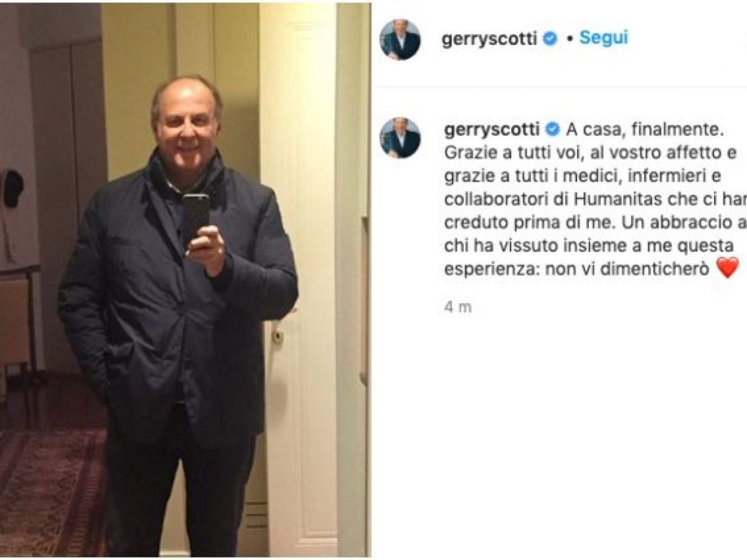Click the patterned rug in the photo
747x560 pixels.
tap(53, 492)
